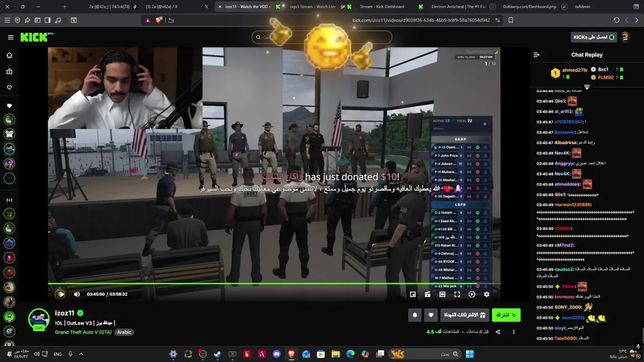Open File Explorer from taskbar
Screen dimensions: 644x362
click(336, 354)
